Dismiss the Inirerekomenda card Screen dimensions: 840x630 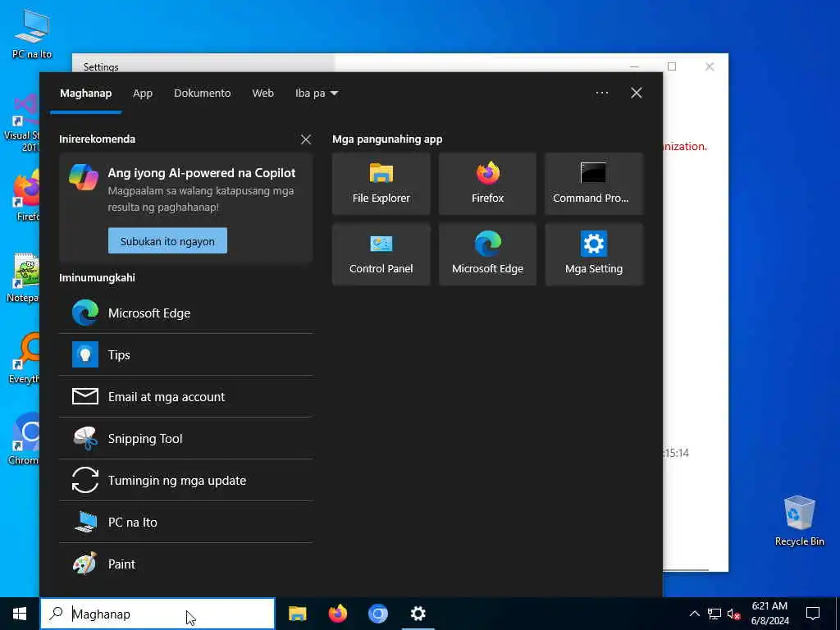pyautogui.click(x=306, y=139)
